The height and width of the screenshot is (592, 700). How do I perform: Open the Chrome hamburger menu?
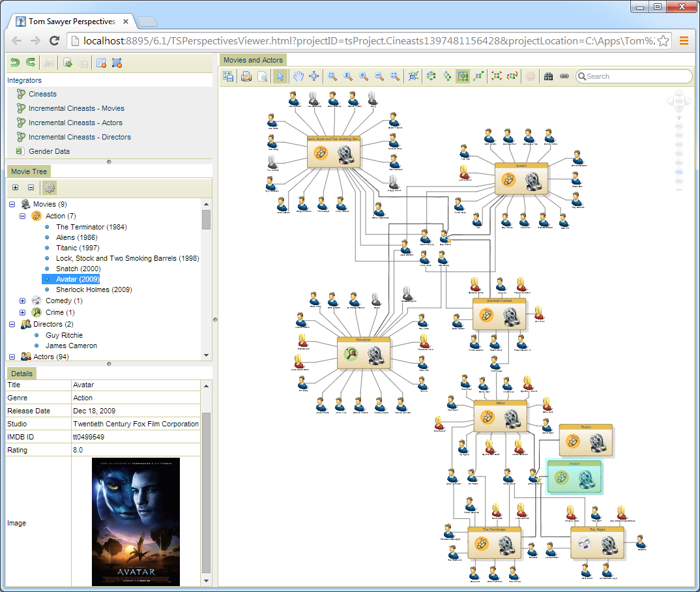[684, 40]
